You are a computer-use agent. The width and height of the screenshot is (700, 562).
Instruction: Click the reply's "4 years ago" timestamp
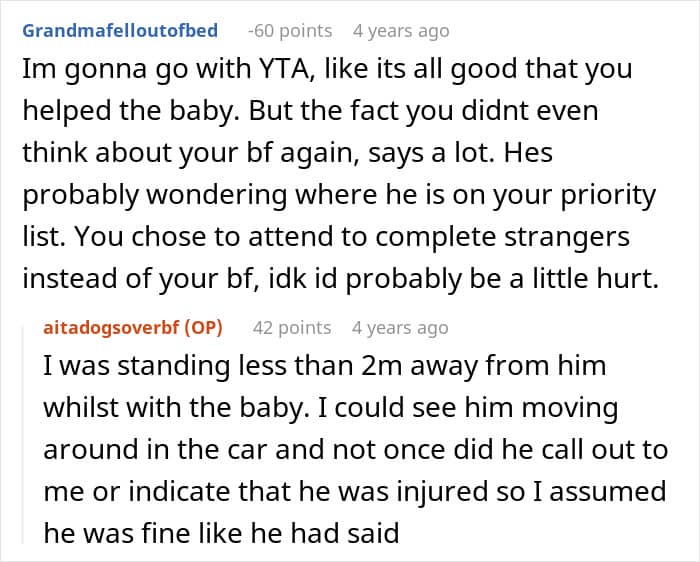coord(400,327)
